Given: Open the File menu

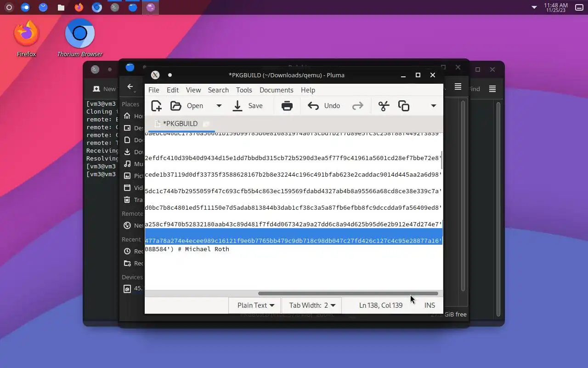Looking at the screenshot, I should click(154, 90).
